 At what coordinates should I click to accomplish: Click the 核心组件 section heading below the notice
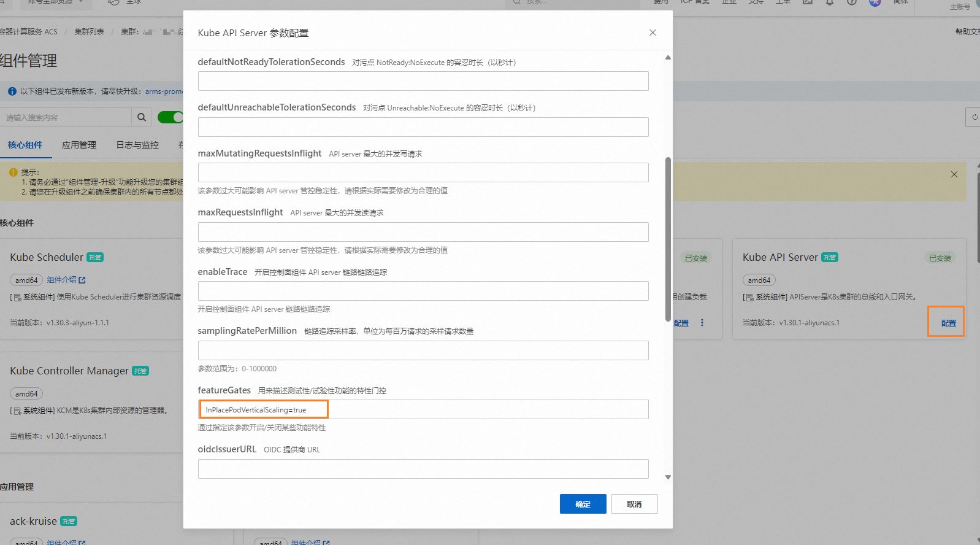(17, 223)
